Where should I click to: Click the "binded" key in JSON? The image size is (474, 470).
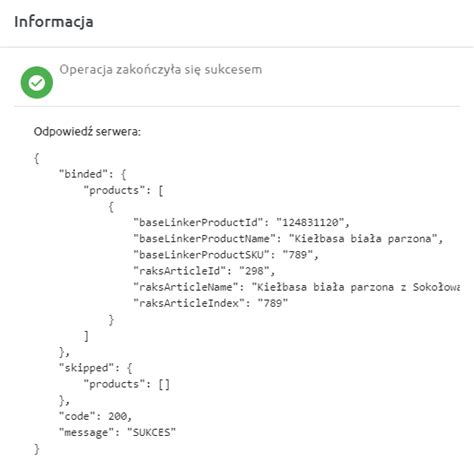85,174
